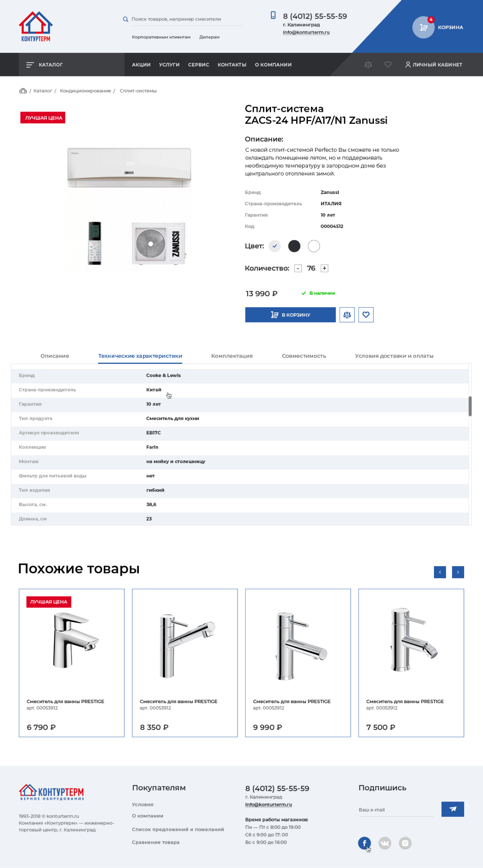The height and width of the screenshot is (868, 483).
Task: Open the Личный кабинет link
Action: pos(433,64)
